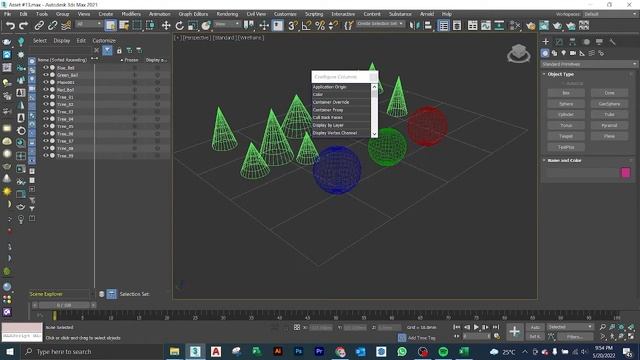Open the Modifiers menu
640x360 pixels.
point(131,14)
